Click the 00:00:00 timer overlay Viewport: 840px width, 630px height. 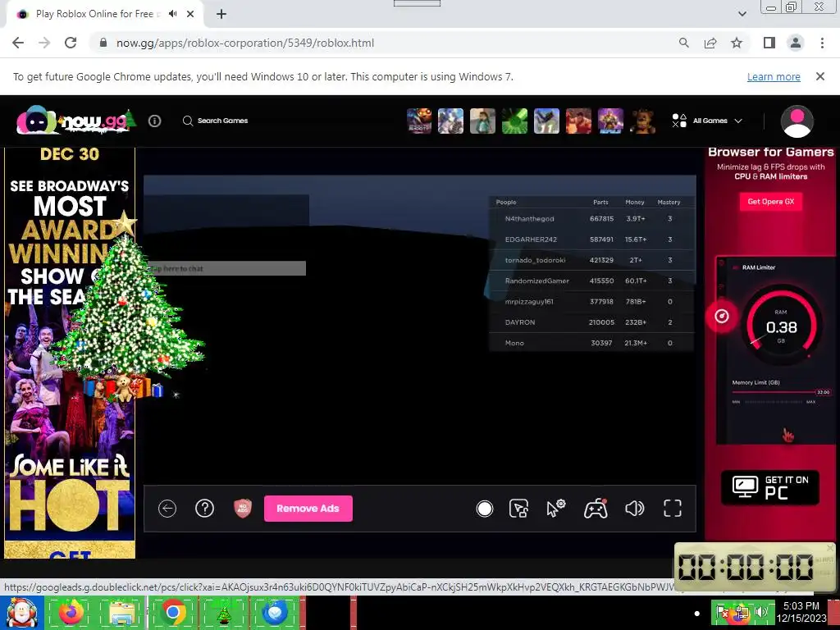point(746,566)
